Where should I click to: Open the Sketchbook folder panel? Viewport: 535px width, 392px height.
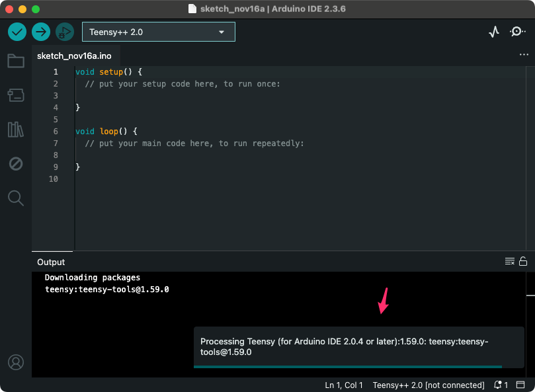point(16,61)
